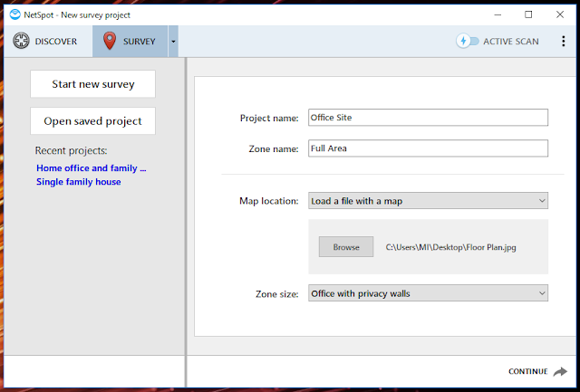580x392 pixels.
Task: Click the lightning bolt Active Scan icon
Action: [463, 41]
